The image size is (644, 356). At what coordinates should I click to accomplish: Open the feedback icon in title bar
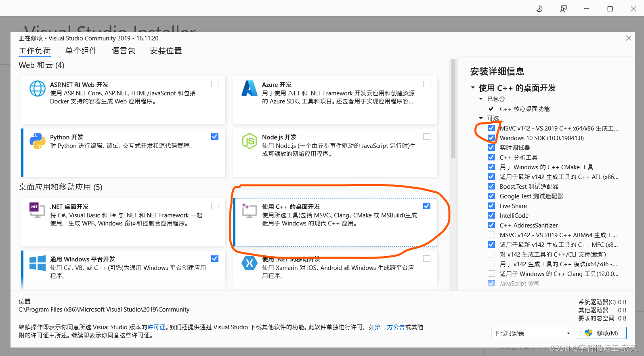[563, 8]
